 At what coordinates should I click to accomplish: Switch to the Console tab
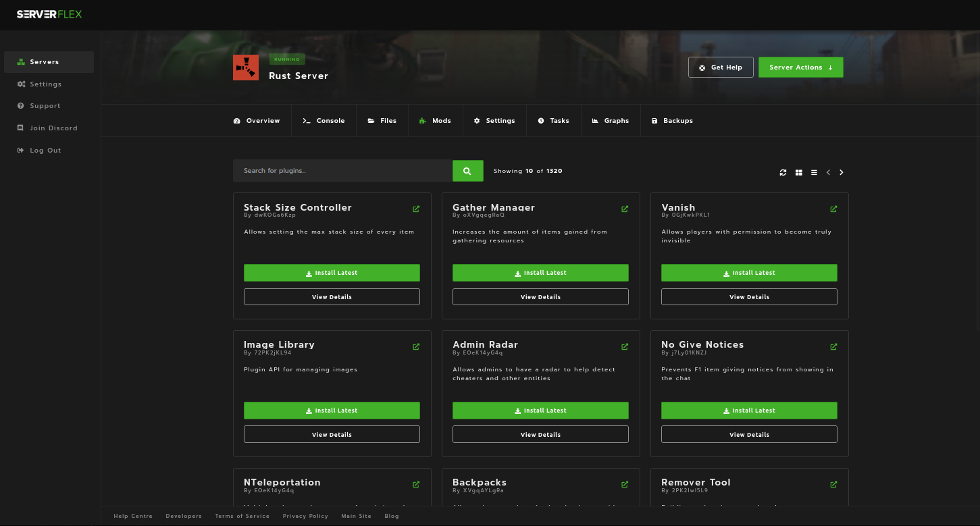coord(324,121)
